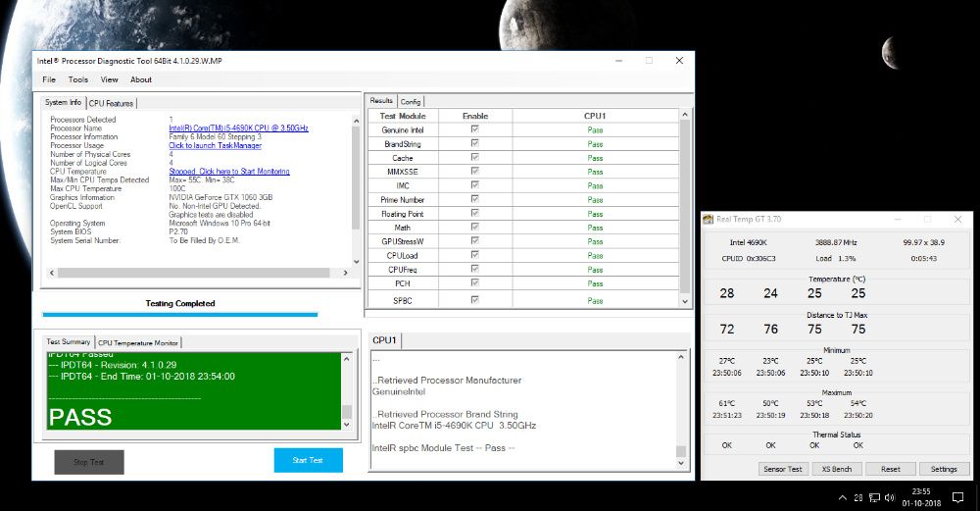Toggle the Math test checkbox
The image size is (980, 511).
[x=475, y=227]
